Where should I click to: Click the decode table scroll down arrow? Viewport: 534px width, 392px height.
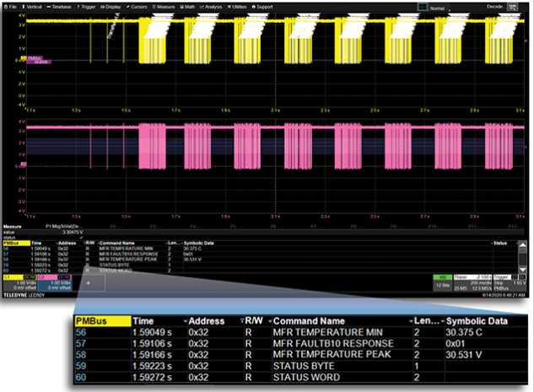coord(522,270)
